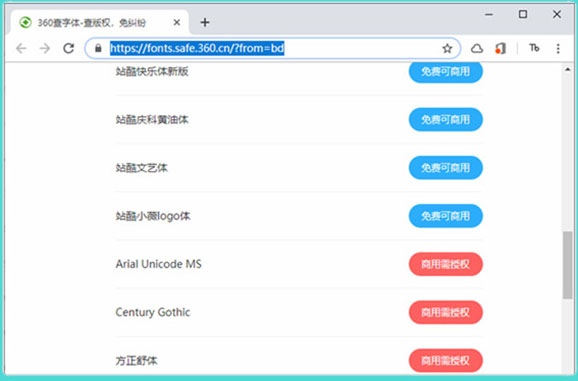Click 免费可商用 for 站酷文艺体
The image size is (578, 381).
pyautogui.click(x=446, y=168)
